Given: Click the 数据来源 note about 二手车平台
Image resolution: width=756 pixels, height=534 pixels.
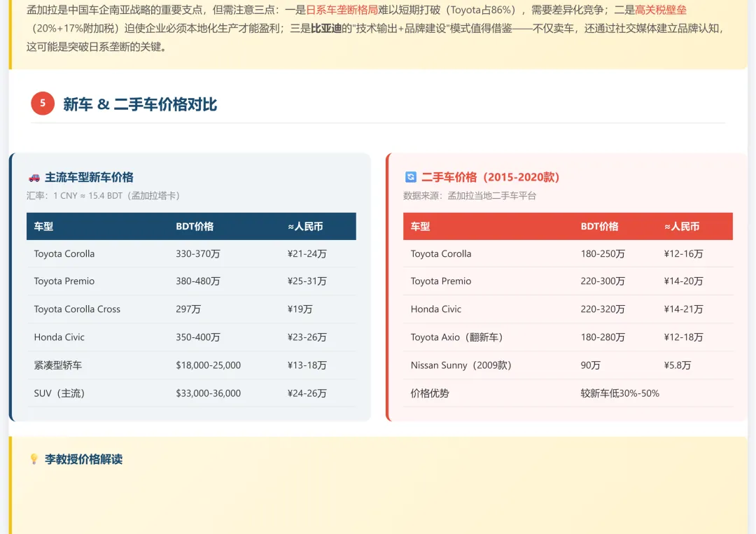Looking at the screenshot, I should click(x=470, y=196).
